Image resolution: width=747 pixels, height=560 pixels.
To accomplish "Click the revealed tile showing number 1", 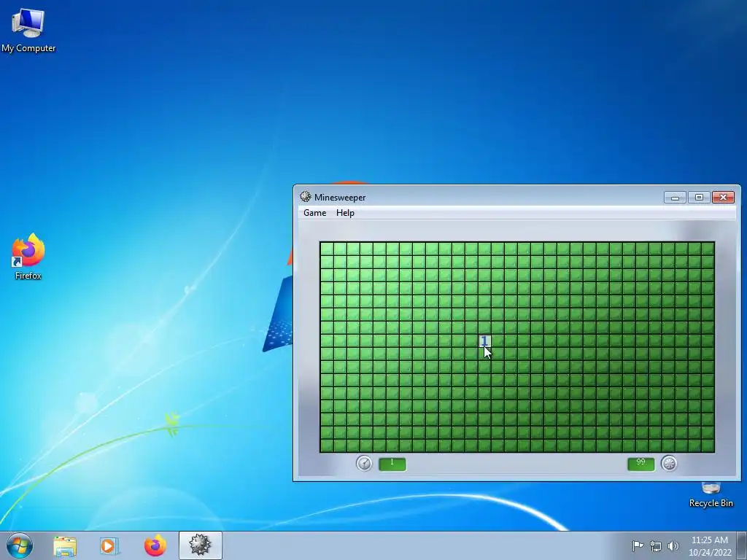I will point(484,341).
